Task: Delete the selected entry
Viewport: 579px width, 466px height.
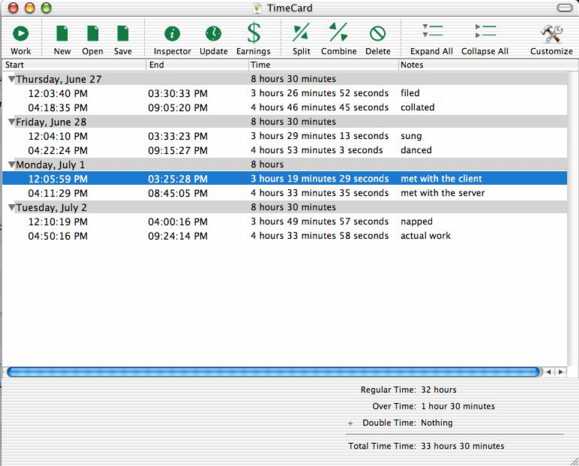Action: tap(378, 39)
